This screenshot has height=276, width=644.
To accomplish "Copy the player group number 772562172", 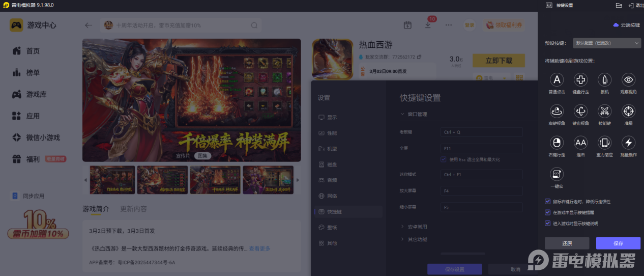I will (419, 57).
